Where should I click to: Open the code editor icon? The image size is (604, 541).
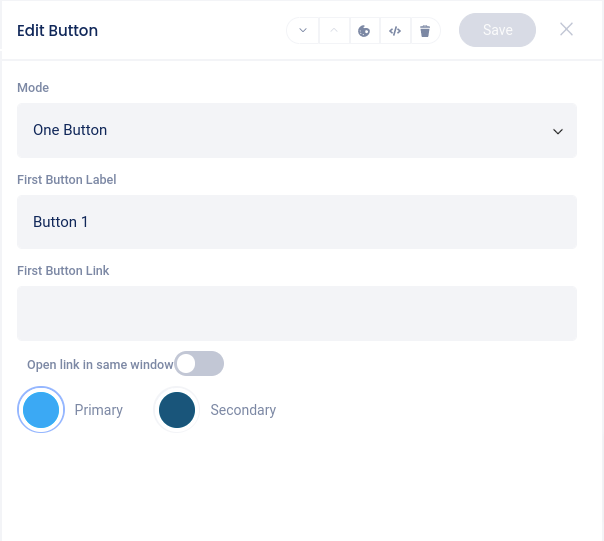point(395,31)
